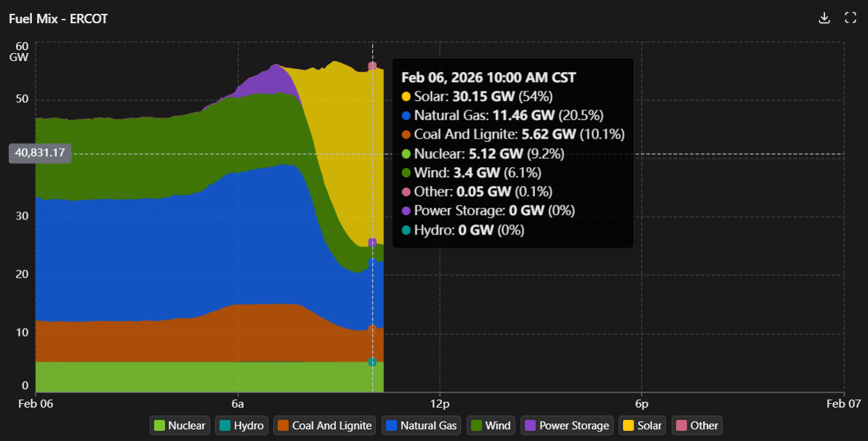Image resolution: width=868 pixels, height=441 pixels.
Task: Hide the Hydro series via legend
Action: point(242,426)
